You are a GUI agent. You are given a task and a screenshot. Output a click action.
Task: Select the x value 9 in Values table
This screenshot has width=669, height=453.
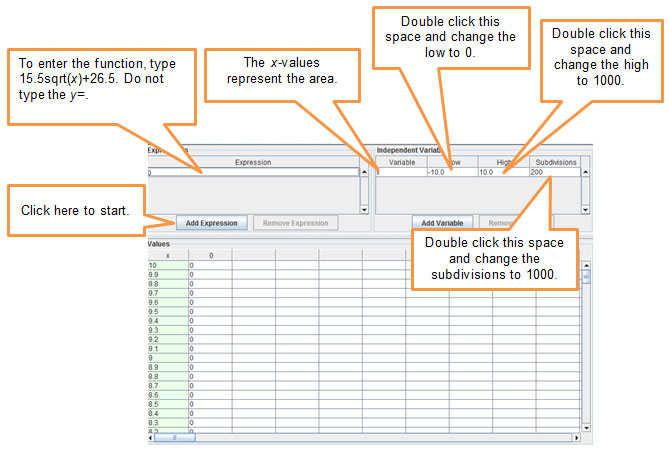pos(168,358)
